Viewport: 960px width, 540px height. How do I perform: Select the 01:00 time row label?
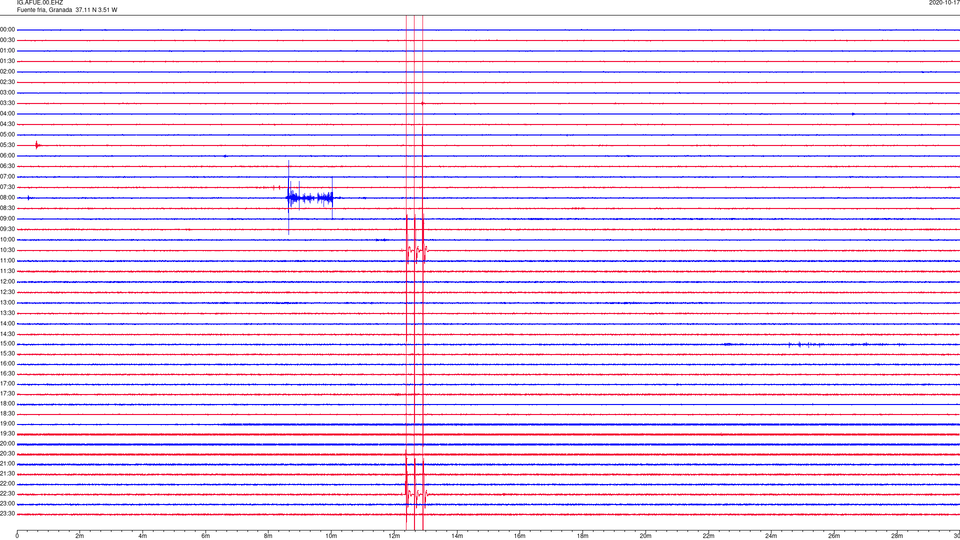tap(7, 51)
